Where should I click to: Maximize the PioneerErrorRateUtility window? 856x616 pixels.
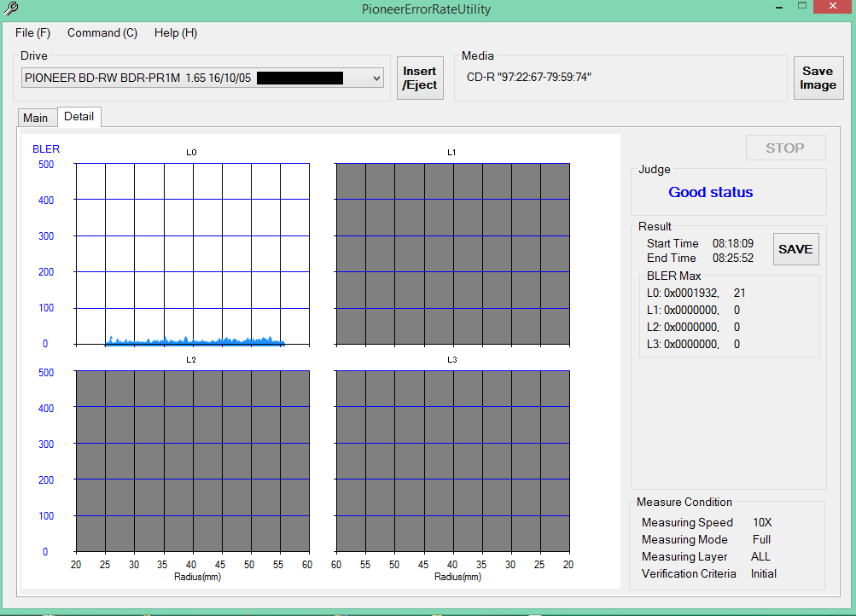click(x=802, y=6)
